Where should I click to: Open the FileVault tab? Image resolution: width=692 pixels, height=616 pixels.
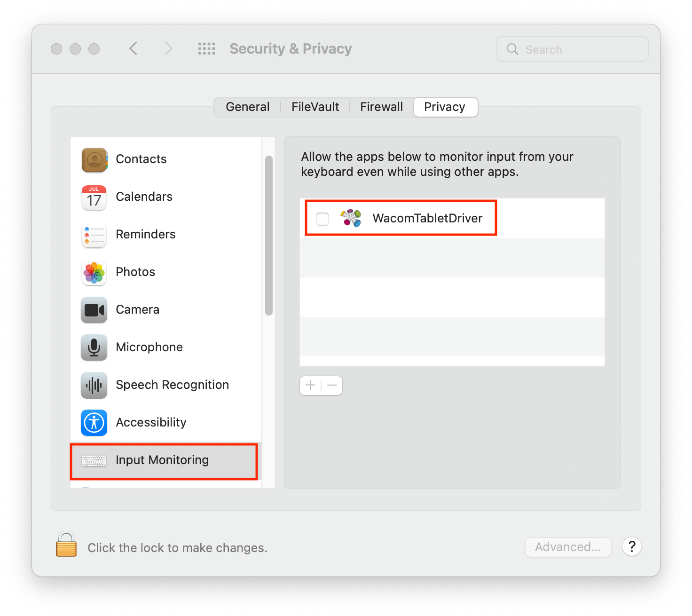tap(315, 107)
